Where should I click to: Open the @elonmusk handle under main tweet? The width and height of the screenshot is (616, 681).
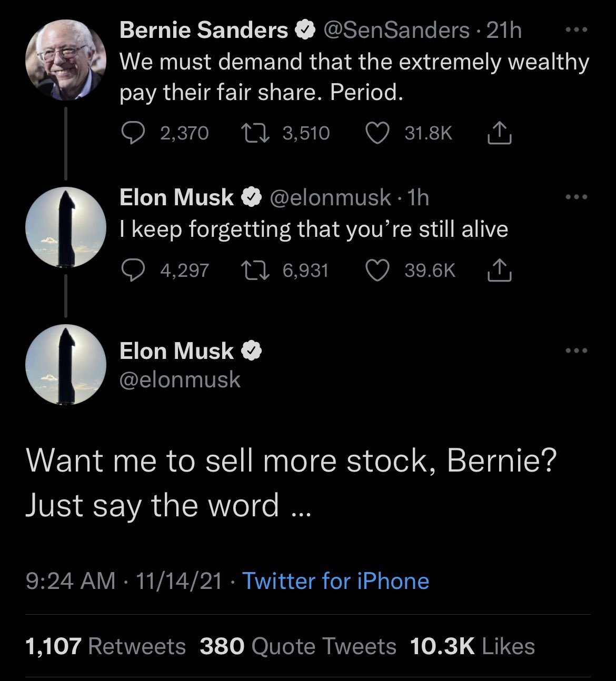pyautogui.click(x=180, y=379)
